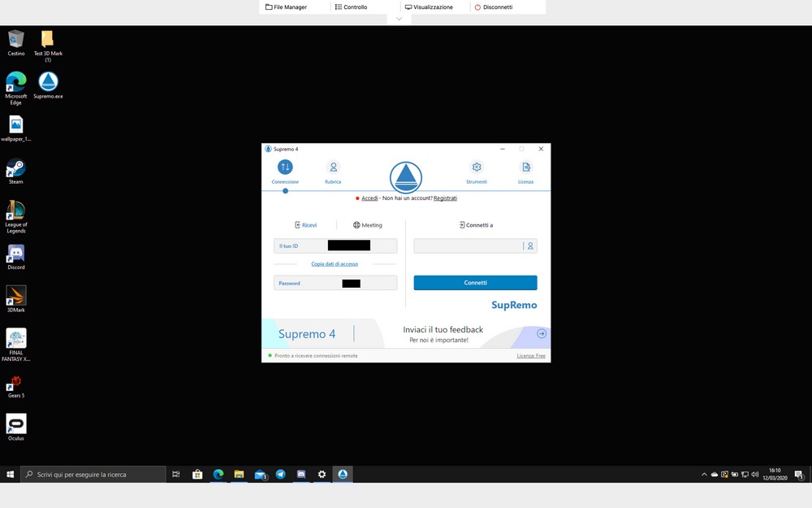Open the Mail app in taskbar

[x=260, y=475]
